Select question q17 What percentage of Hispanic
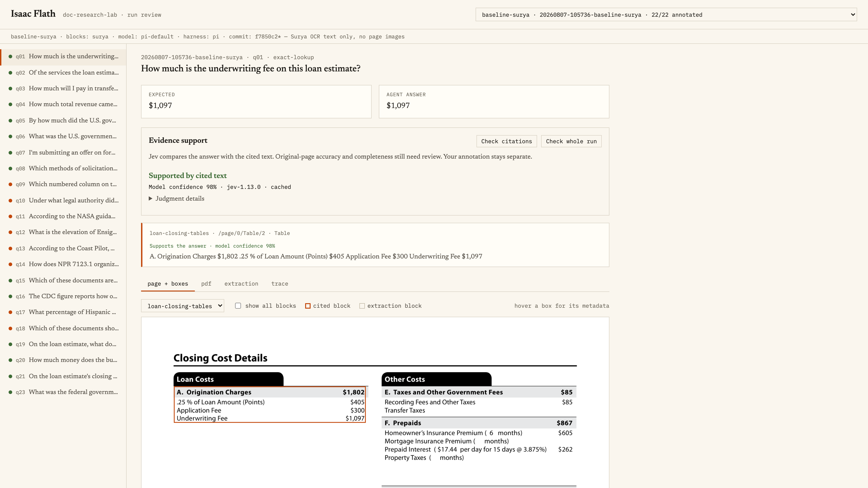Viewport: 868px width, 488px height. [63, 312]
